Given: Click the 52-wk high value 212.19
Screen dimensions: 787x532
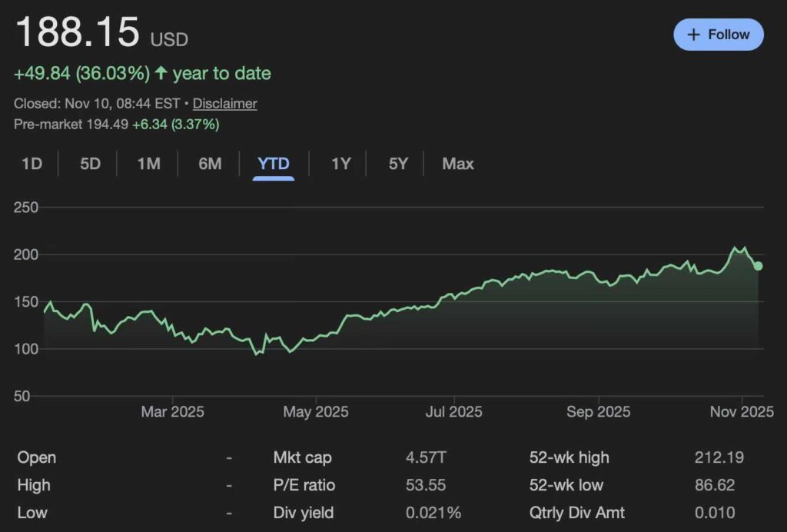Looking at the screenshot, I should point(719,457).
